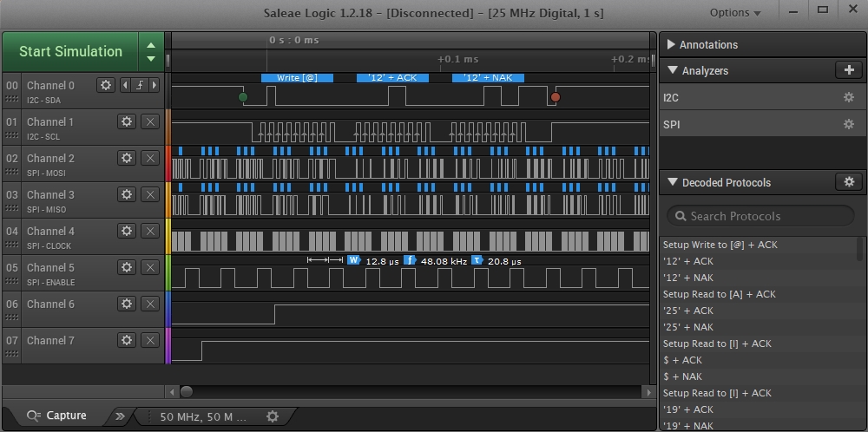Set falling edge trigger on Channel 0
The height and width of the screenshot is (432, 868).
point(140,85)
